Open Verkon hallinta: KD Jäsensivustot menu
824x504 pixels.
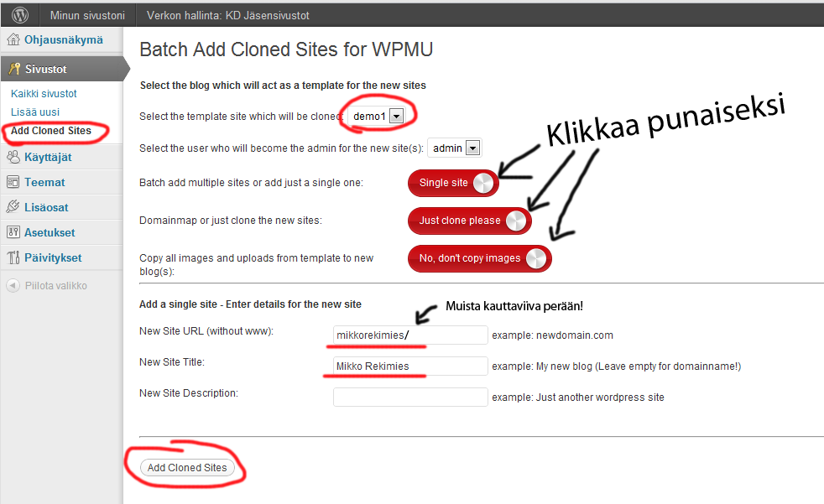coord(228,15)
